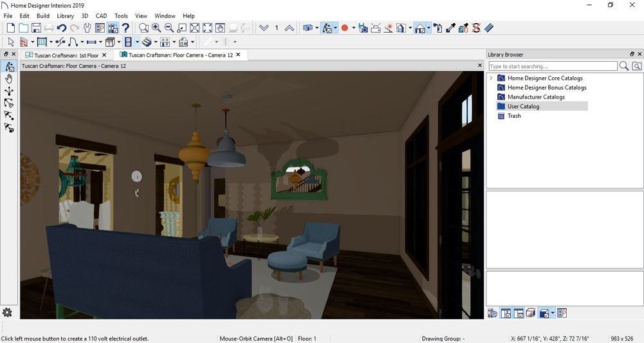
Task: Click the New Plan page icon
Action: click(11, 28)
